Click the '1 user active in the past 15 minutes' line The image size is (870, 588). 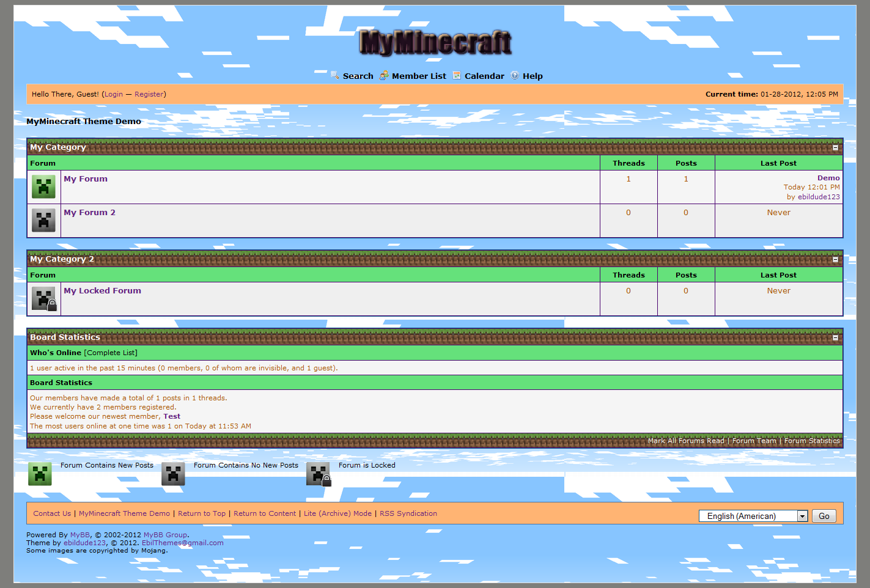click(184, 368)
